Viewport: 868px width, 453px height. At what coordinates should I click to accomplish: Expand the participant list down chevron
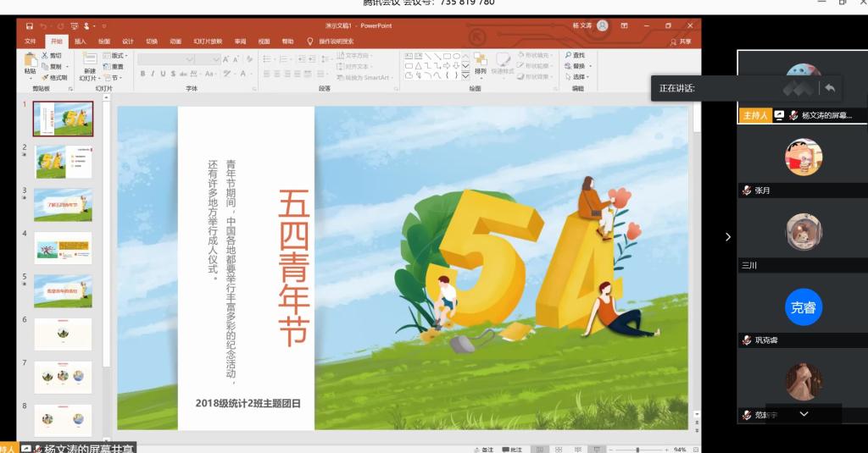click(x=804, y=414)
